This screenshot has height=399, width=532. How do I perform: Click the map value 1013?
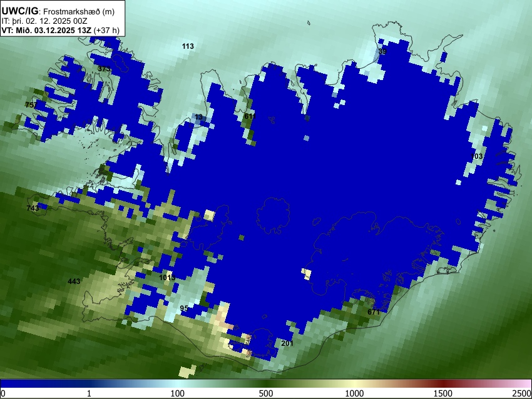[x=167, y=278]
